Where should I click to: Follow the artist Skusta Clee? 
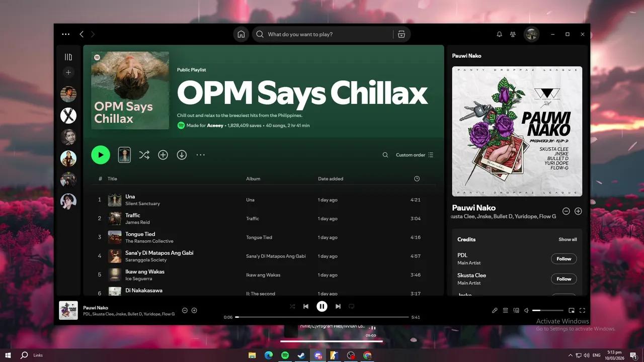pyautogui.click(x=564, y=279)
